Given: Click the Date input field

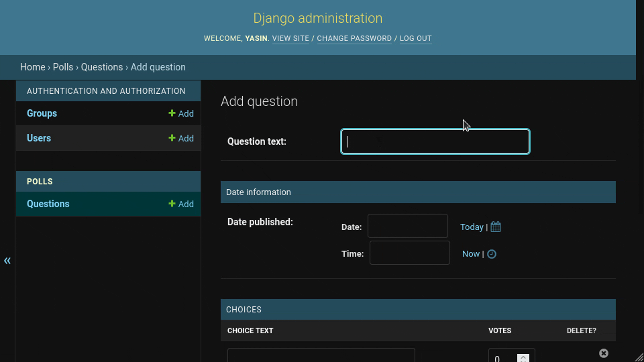Looking at the screenshot, I should pyautogui.click(x=408, y=226).
